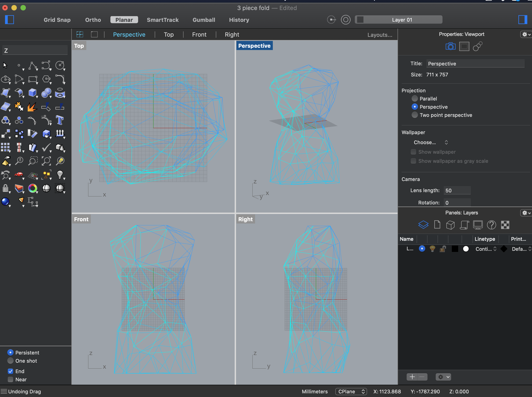Click the Zoom selected icon
532x397 pixels.
click(x=60, y=161)
